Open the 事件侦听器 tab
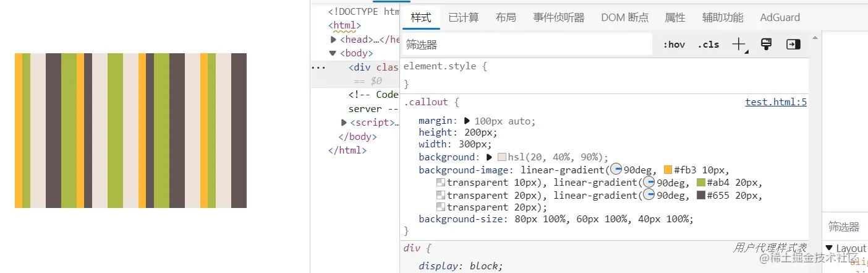Viewport: 868px width, 273px height. [559, 17]
